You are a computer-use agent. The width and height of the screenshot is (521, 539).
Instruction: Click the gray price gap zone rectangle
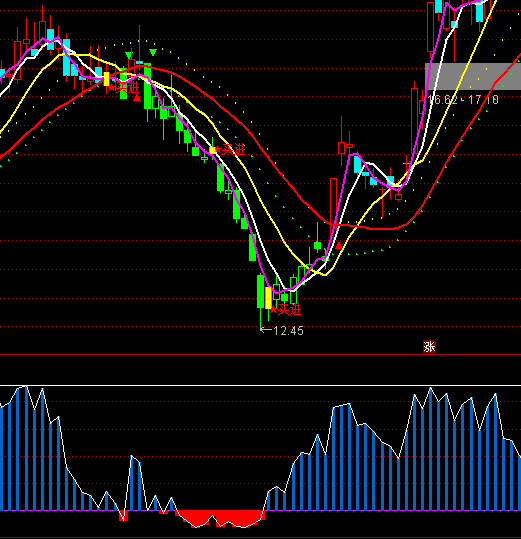[x=473, y=76]
